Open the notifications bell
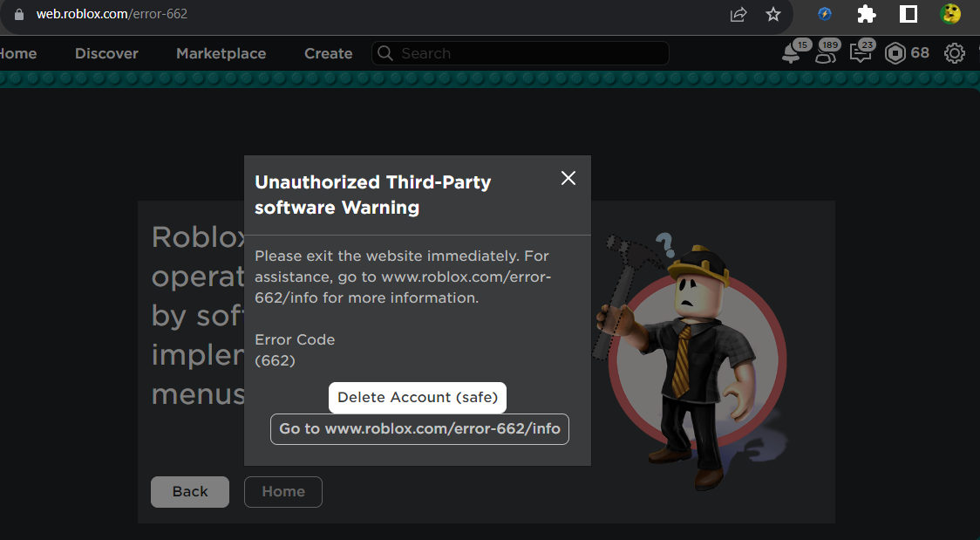Viewport: 980px width, 540px height. 792,54
